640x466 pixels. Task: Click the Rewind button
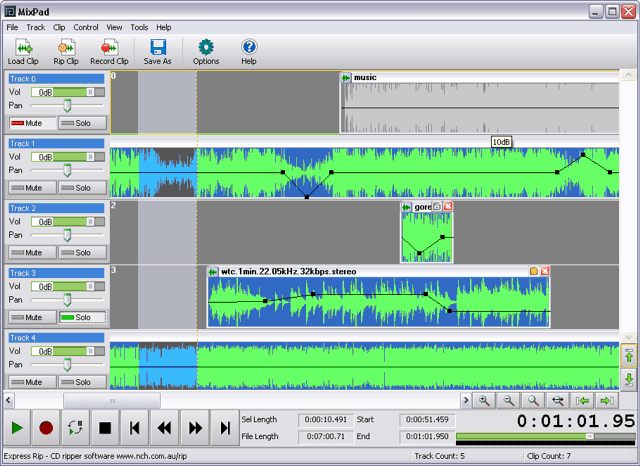[164, 428]
